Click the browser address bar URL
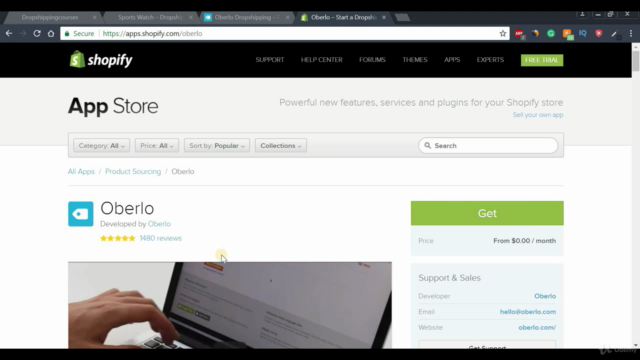This screenshot has width=640, height=360. pyautogui.click(x=153, y=33)
